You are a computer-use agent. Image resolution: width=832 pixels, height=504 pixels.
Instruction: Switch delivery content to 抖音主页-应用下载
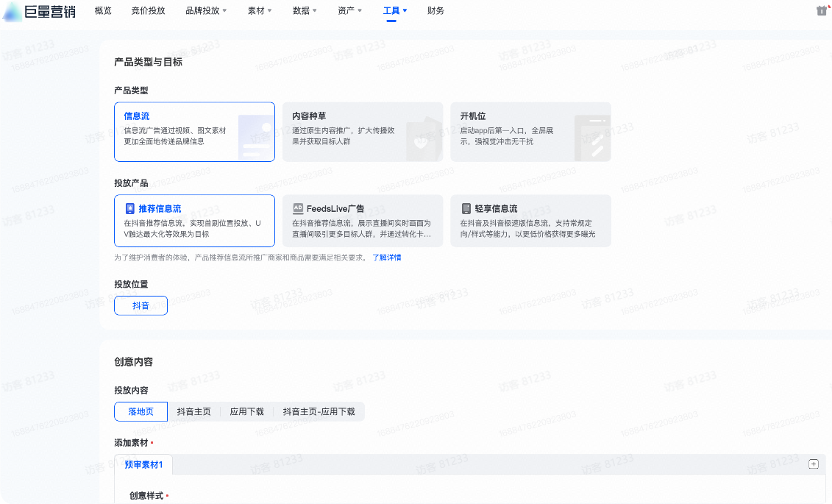click(x=319, y=412)
